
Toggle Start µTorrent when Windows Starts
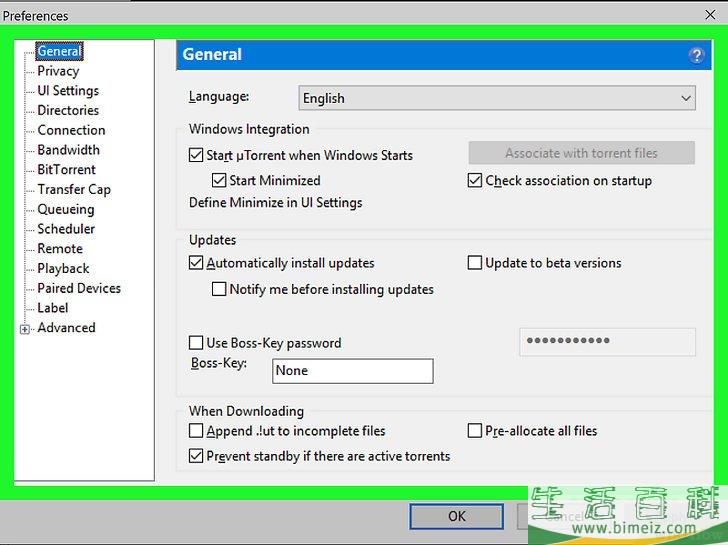tap(196, 155)
